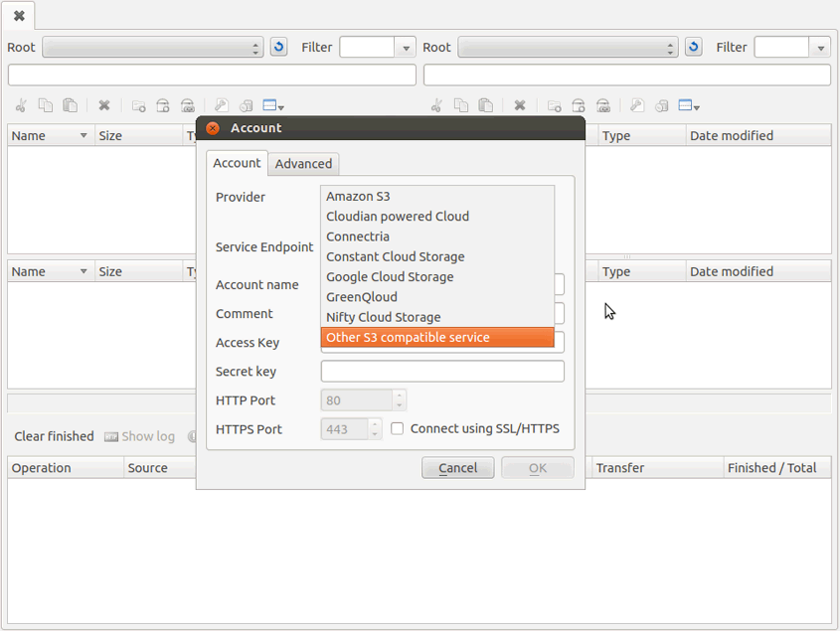This screenshot has height=631, width=840.
Task: Enable Connect using SSL/HTTPS
Action: pos(396,428)
